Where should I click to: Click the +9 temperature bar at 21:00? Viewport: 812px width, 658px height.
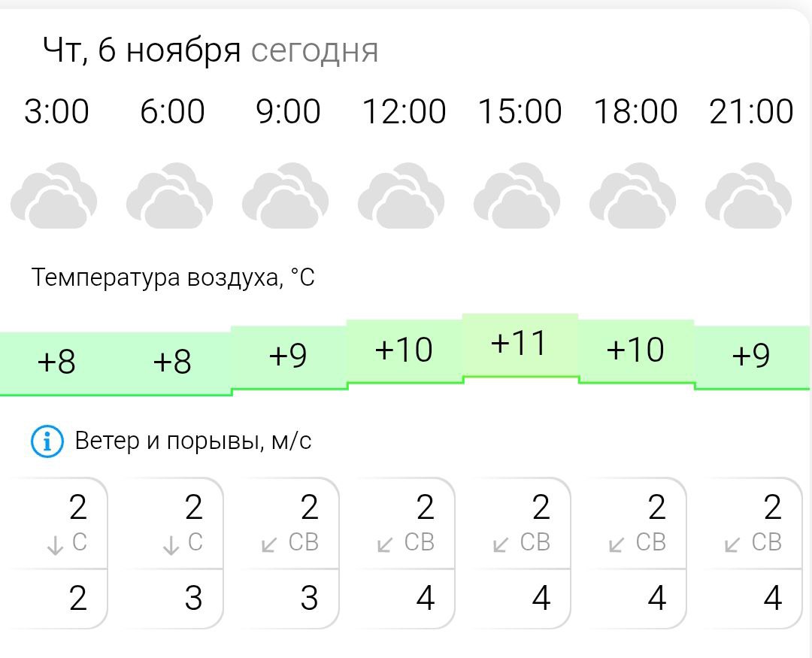pyautogui.click(x=751, y=356)
